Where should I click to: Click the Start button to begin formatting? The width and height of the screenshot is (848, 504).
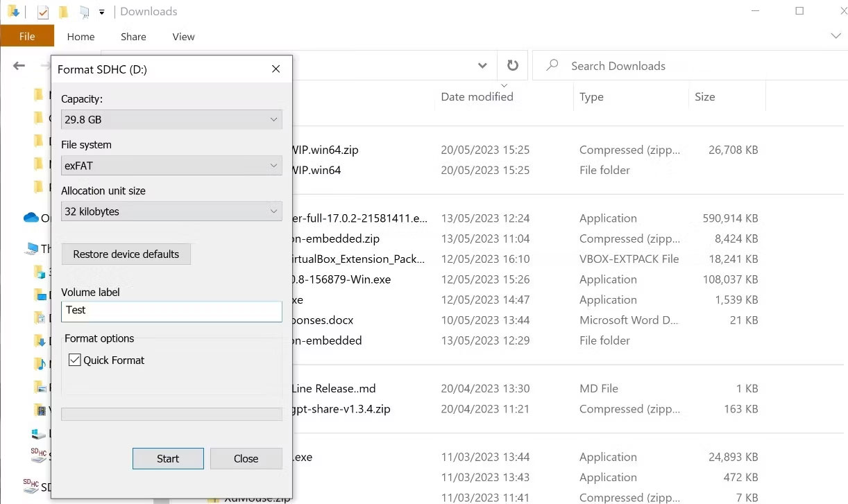coord(168,458)
